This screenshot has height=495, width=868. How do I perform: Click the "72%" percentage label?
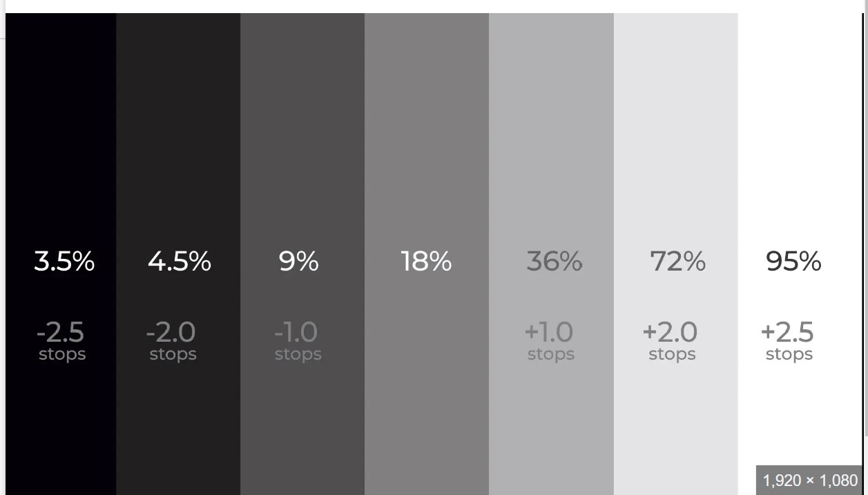(677, 262)
